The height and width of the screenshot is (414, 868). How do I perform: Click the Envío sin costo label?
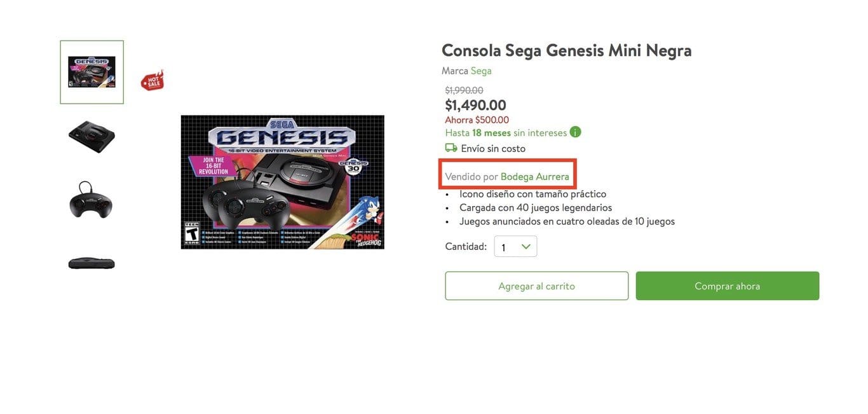tap(493, 149)
